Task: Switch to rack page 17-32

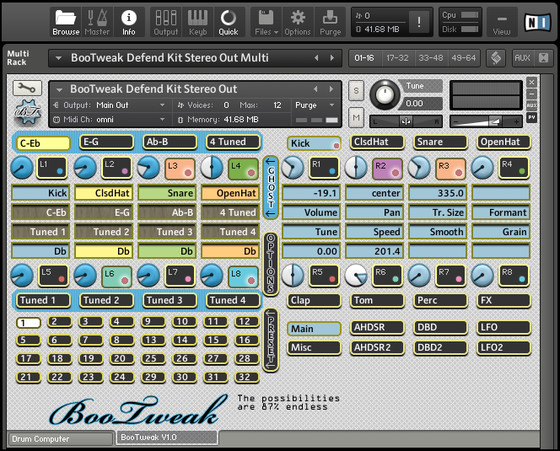Action: point(398,58)
